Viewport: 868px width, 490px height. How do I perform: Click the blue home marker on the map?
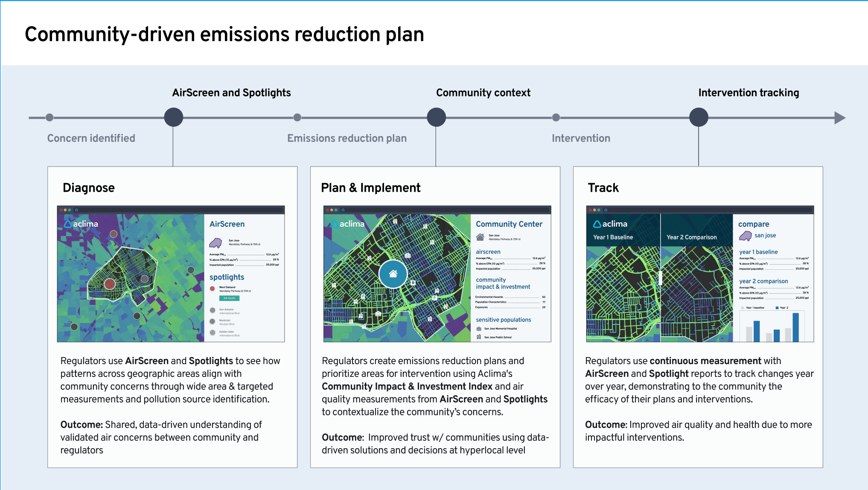pos(393,274)
